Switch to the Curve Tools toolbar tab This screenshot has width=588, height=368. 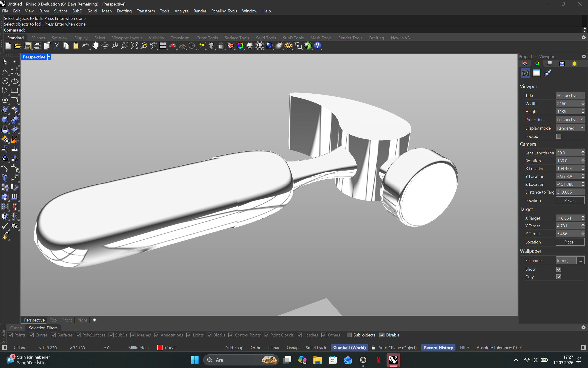207,38
